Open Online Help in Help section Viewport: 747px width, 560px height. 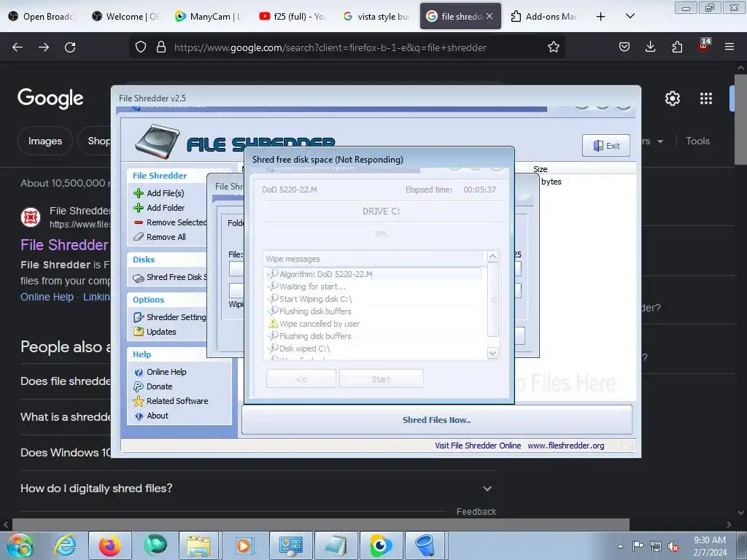click(160, 372)
